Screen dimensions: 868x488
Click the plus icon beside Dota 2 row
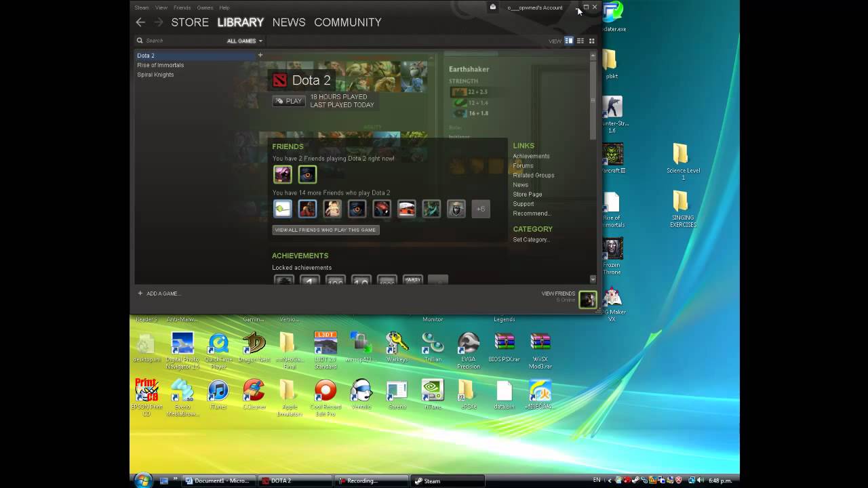point(260,55)
